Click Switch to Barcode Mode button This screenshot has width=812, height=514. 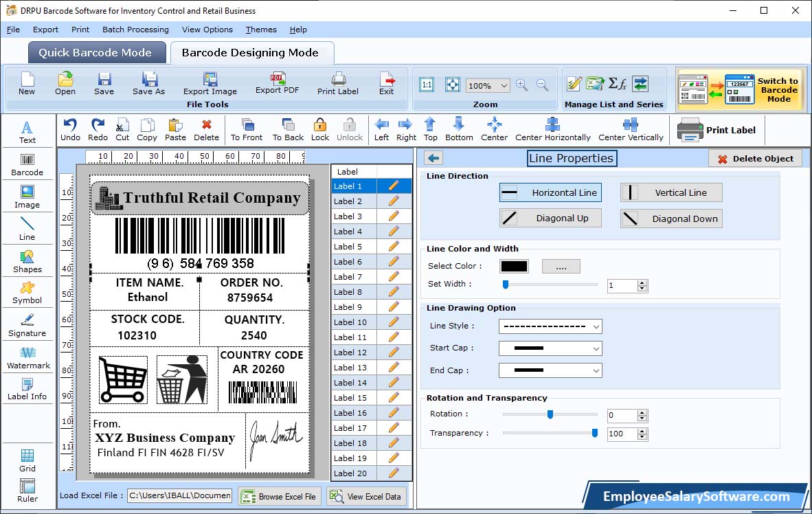741,89
